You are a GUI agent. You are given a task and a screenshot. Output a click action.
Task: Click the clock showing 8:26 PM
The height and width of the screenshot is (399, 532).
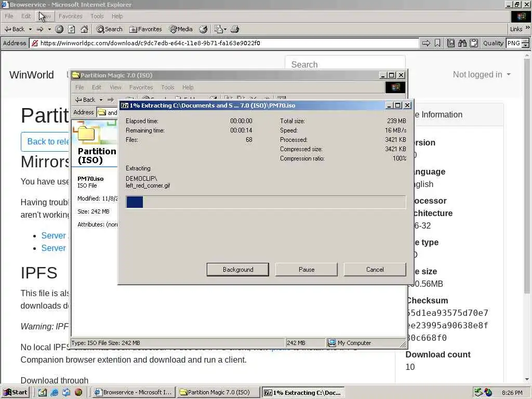point(512,393)
